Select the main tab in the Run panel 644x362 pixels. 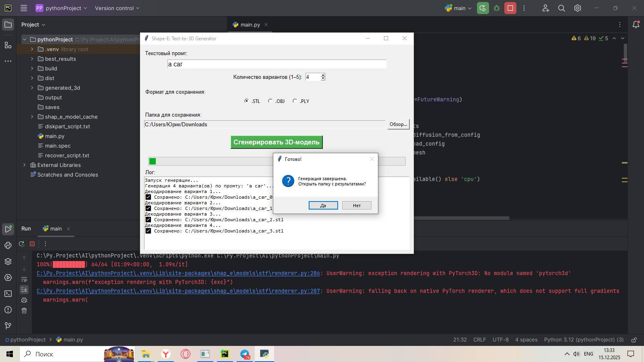tap(56, 228)
